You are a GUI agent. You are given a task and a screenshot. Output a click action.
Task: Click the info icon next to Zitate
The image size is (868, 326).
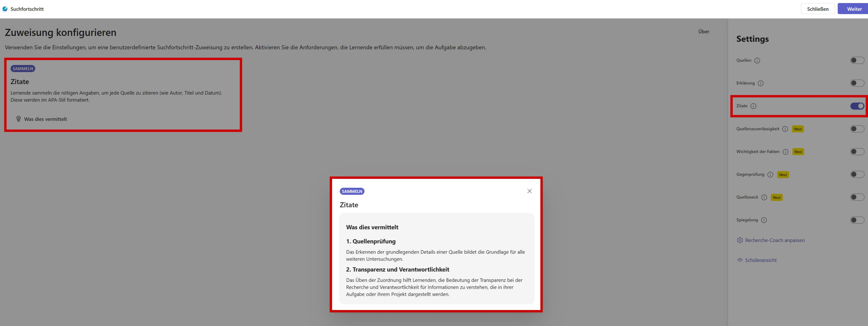tap(753, 106)
